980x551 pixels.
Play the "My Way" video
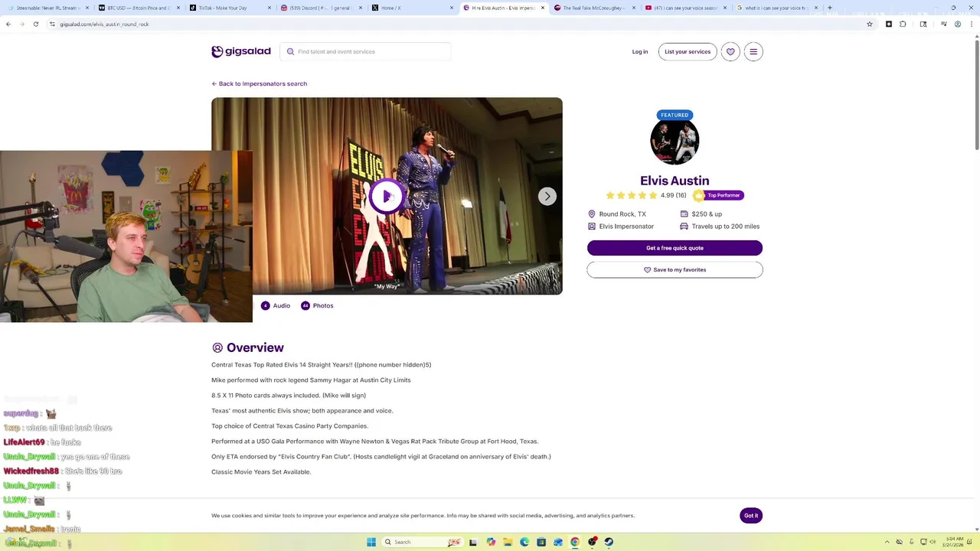point(387,196)
